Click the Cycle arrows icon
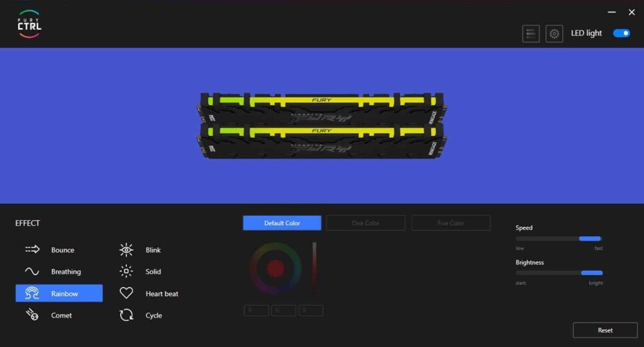644x347 pixels. 126,314
